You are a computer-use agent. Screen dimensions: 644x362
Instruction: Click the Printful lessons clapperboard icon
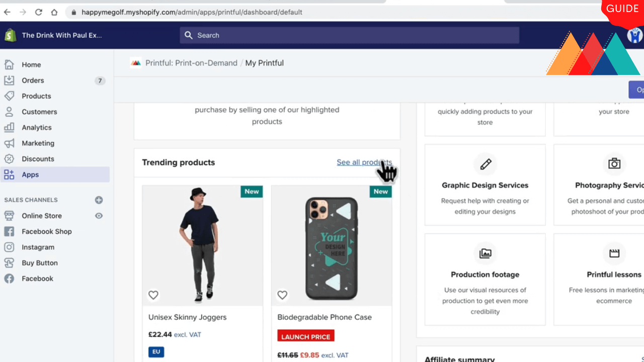[614, 253]
